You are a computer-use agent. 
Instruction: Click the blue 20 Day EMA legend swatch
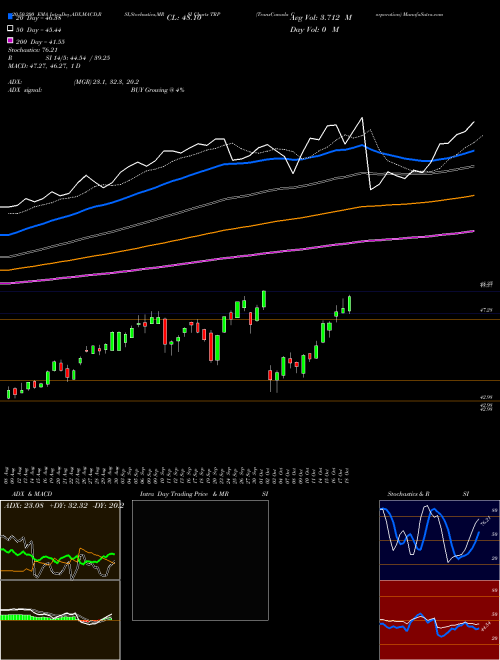point(10,17)
